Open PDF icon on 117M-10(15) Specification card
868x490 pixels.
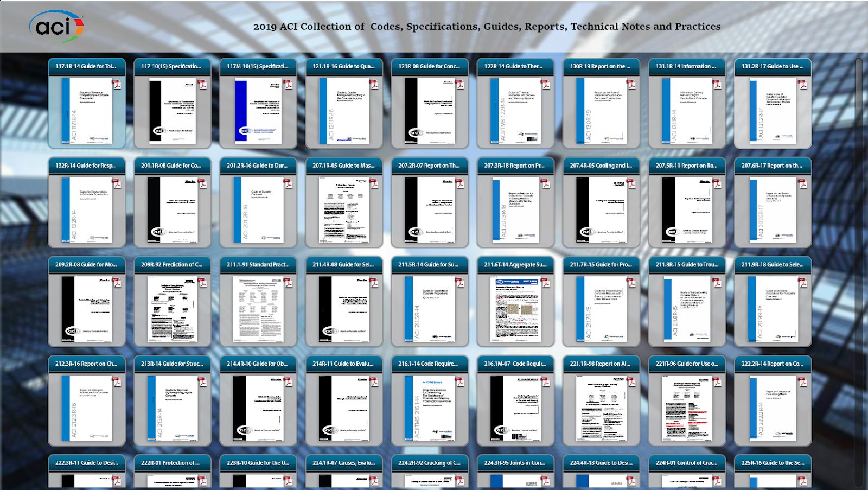[x=288, y=84]
